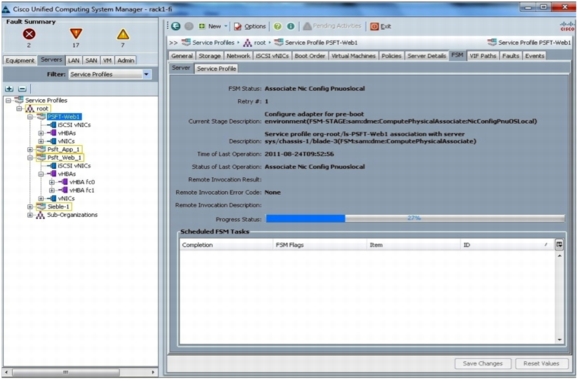Screen dimensions: 578x381
Task: Select Sieble-1 service profile
Action: click(58, 207)
